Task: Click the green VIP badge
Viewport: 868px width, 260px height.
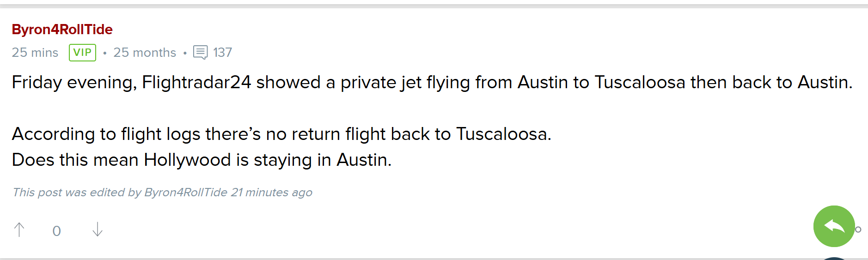Action: coord(82,53)
